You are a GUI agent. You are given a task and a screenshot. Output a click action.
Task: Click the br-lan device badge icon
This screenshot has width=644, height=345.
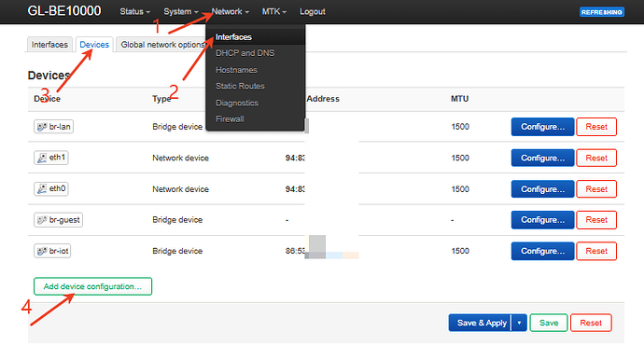click(41, 127)
